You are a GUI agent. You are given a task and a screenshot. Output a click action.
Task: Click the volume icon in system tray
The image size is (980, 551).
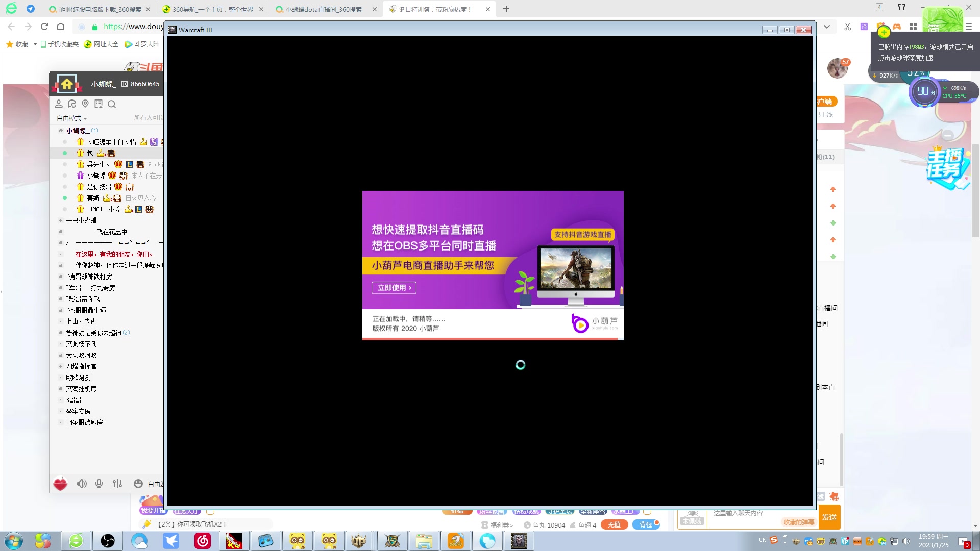click(x=906, y=541)
